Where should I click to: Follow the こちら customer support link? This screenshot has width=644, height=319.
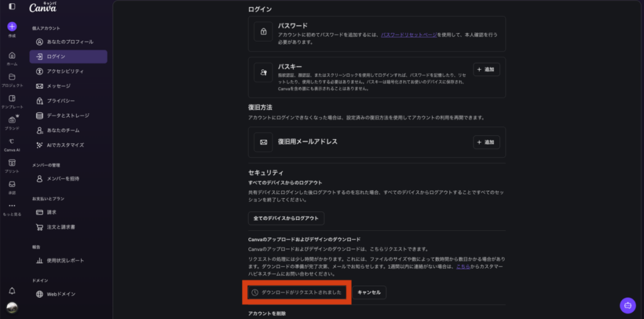click(x=463, y=267)
